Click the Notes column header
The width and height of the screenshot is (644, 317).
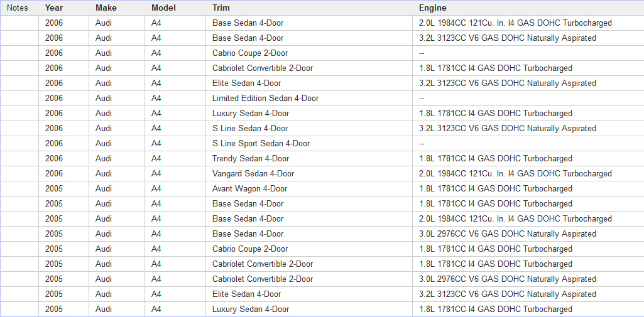pyautogui.click(x=18, y=8)
